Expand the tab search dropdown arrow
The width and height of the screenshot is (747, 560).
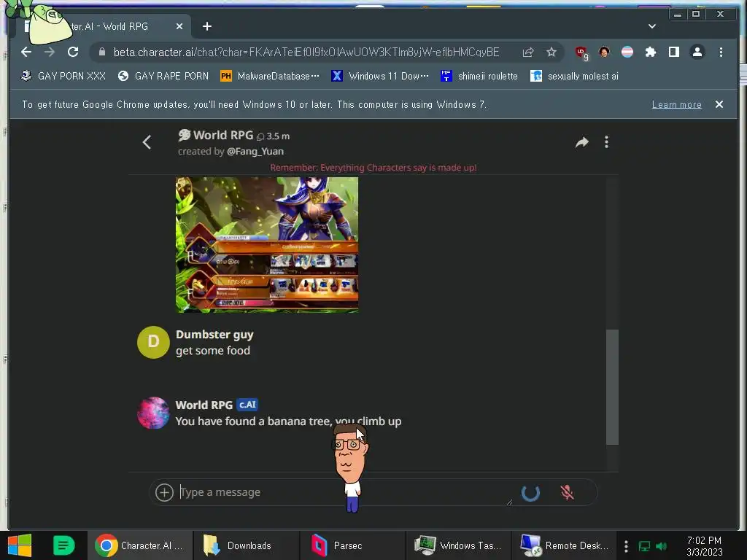click(x=651, y=26)
